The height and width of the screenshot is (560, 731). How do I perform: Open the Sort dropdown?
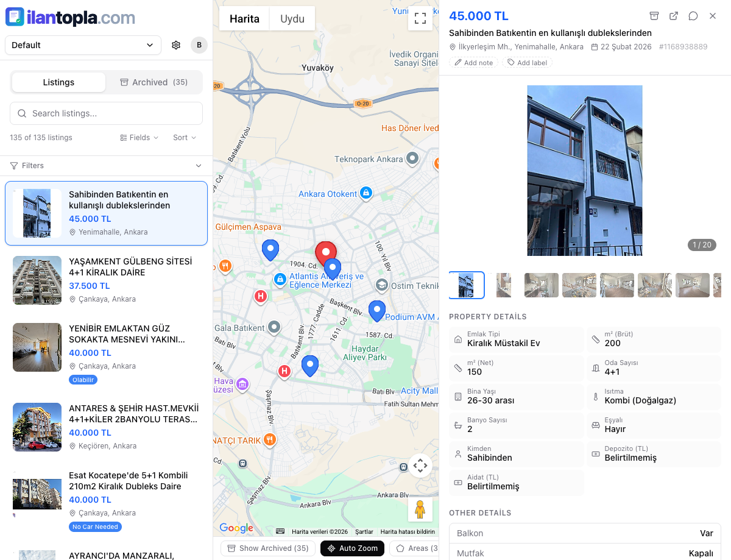(185, 138)
